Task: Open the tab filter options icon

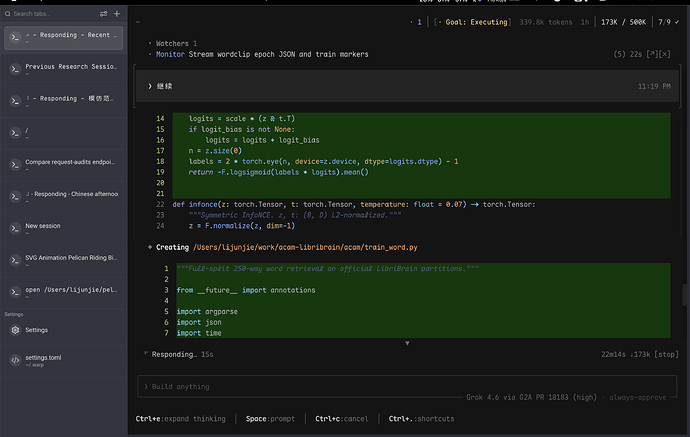Action: (103, 14)
